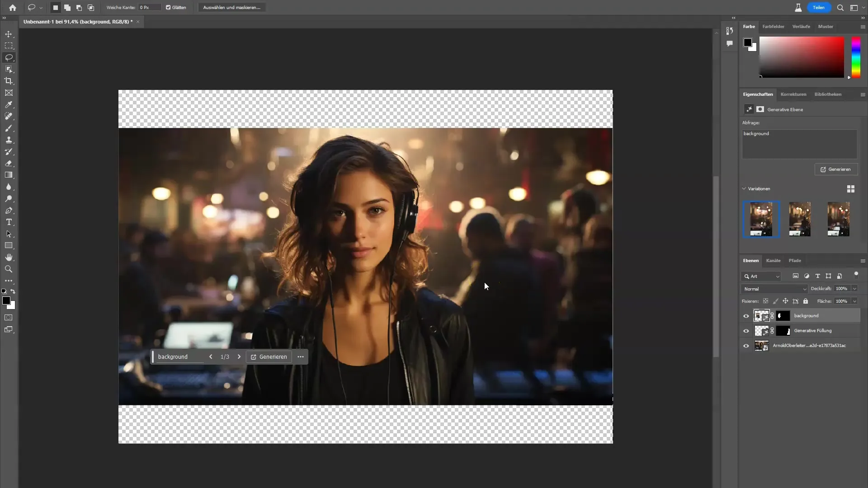Click the Home icon in options bar
The width and height of the screenshot is (868, 488).
pyautogui.click(x=13, y=7)
